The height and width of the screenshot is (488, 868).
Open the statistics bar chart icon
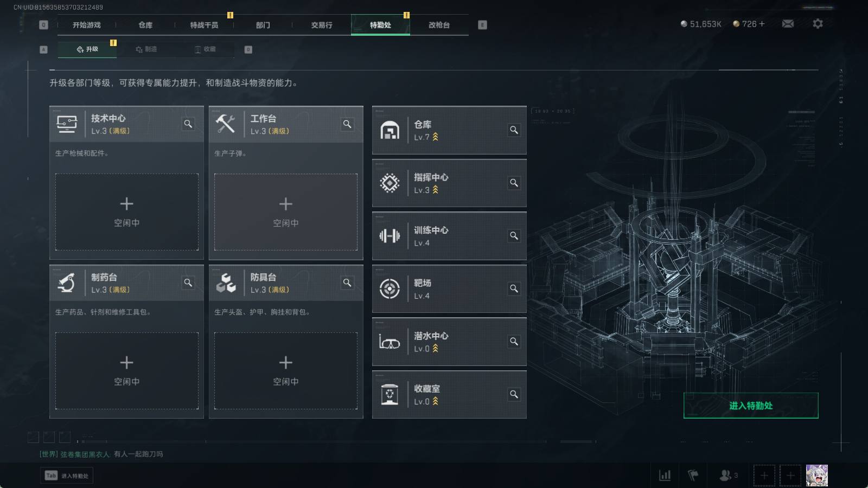[665, 476]
